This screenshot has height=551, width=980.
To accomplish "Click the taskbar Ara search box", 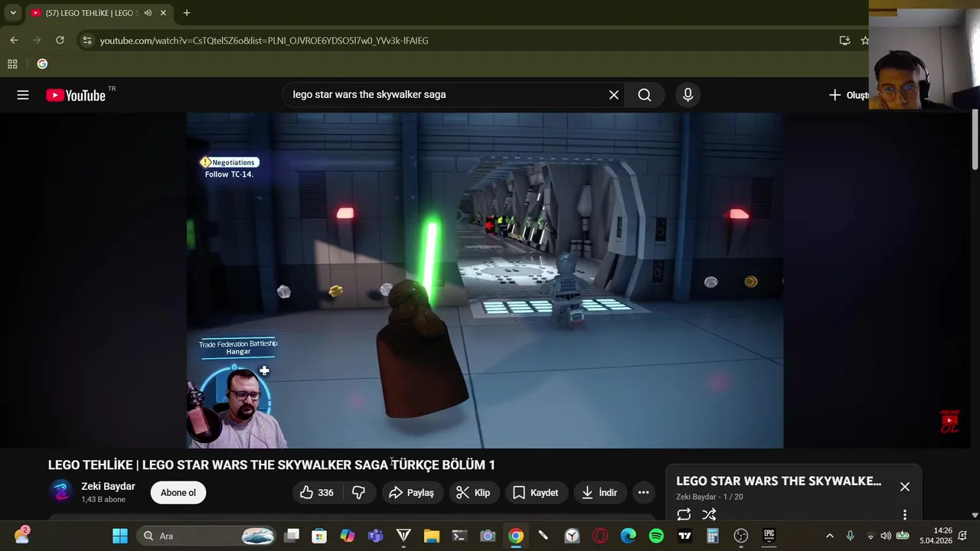I will click(x=207, y=536).
